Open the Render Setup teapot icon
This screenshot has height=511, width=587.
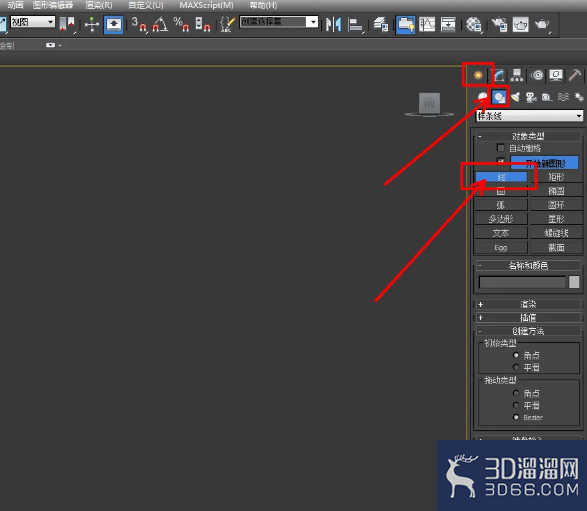coord(499,25)
